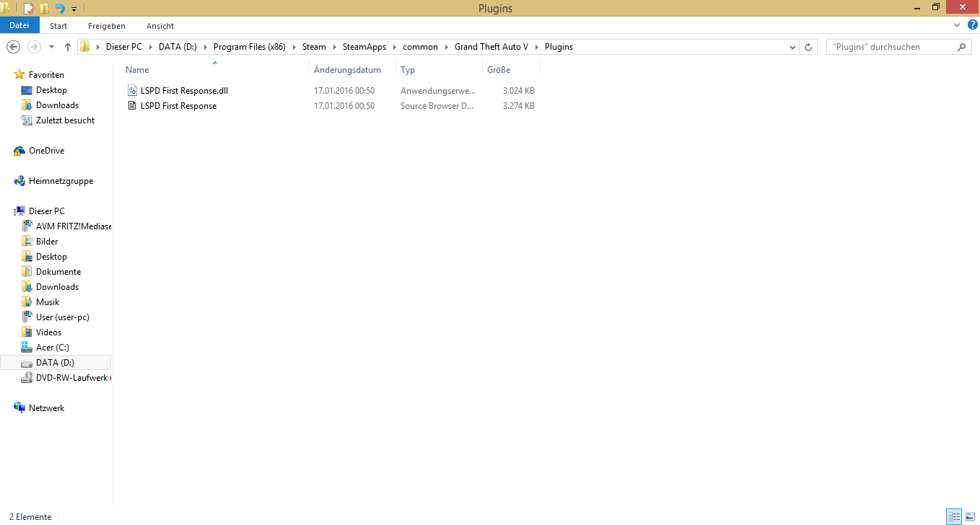Refresh the Plugins folder view
This screenshot has height=525, width=980.
809,47
